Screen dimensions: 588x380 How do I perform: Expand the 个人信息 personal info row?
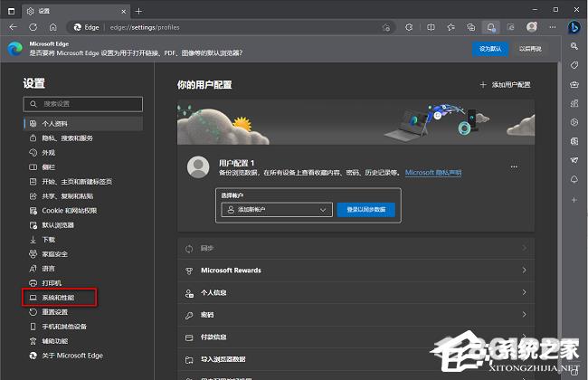(356, 292)
